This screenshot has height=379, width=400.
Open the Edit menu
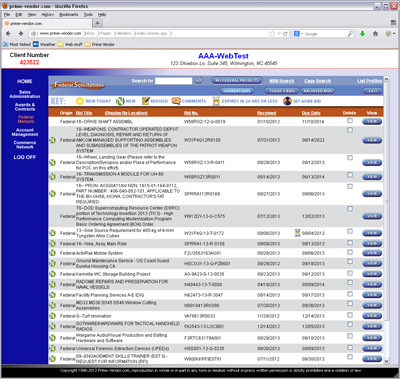click(x=19, y=15)
